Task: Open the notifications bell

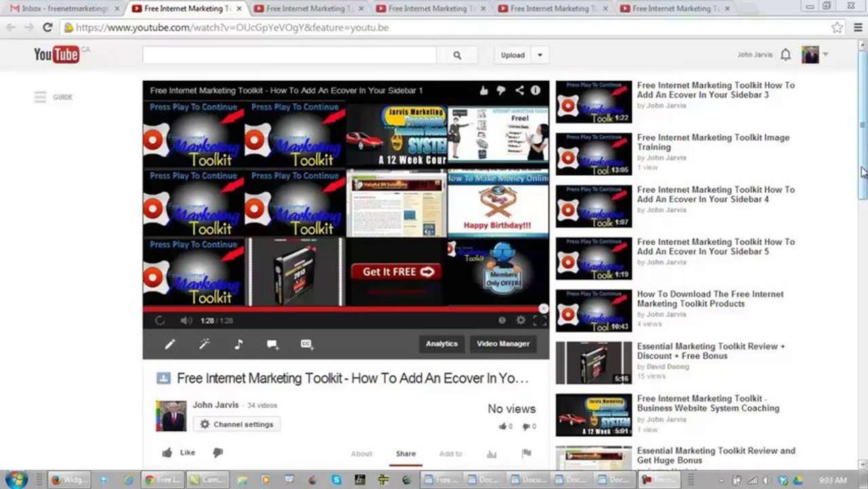Action: [x=785, y=55]
